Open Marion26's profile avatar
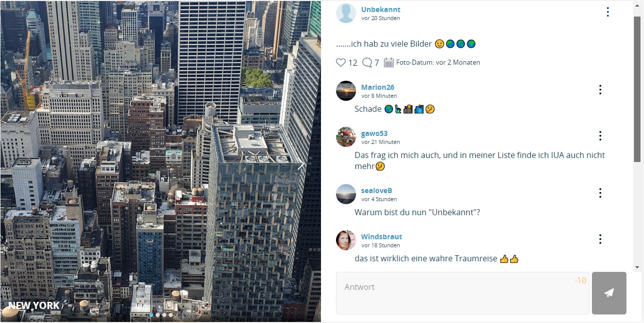 click(x=346, y=91)
